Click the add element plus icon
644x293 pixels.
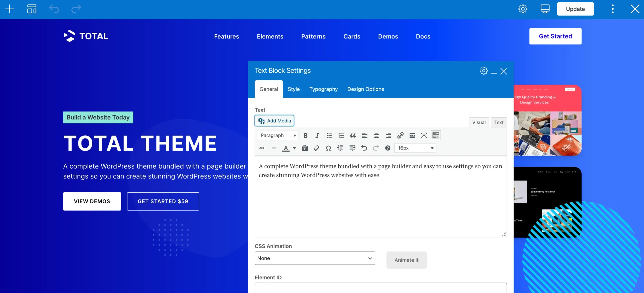(10, 9)
